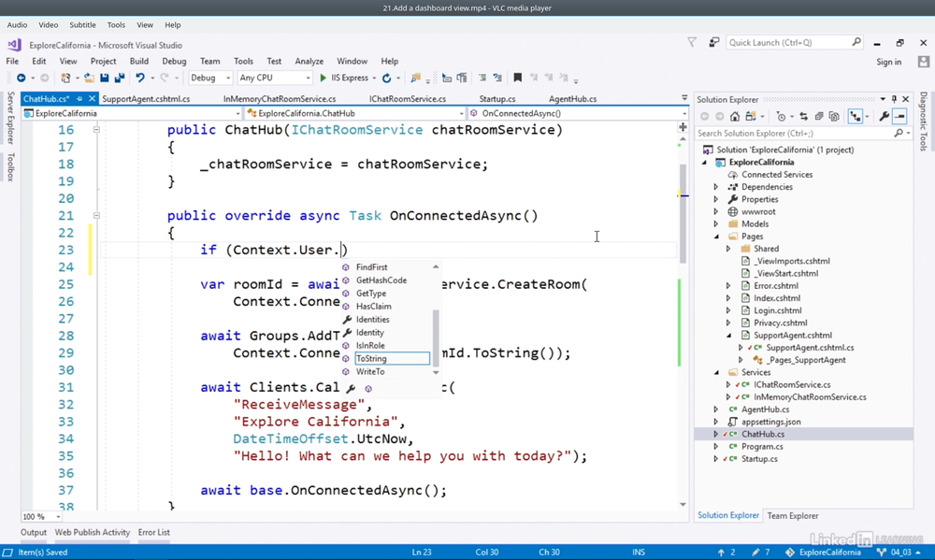The image size is (935, 560).
Task: Select Login.cshtml in Solution Explorer
Action: point(778,310)
